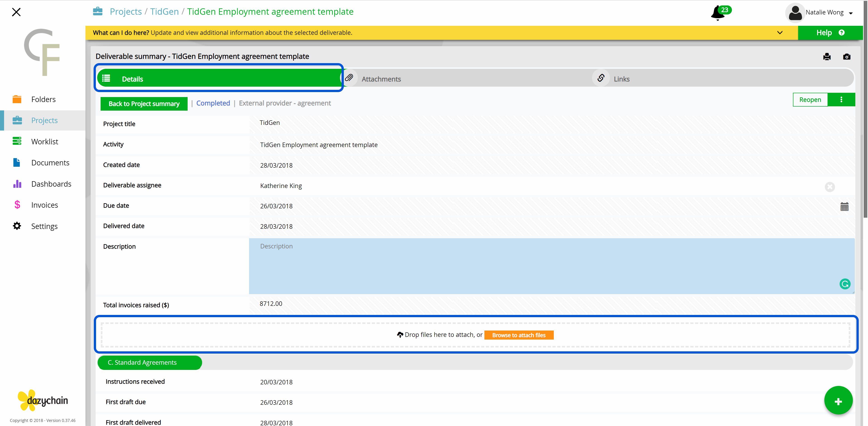Remove the Katherine King assignee with X icon
Image resolution: width=868 pixels, height=426 pixels.
point(830,186)
